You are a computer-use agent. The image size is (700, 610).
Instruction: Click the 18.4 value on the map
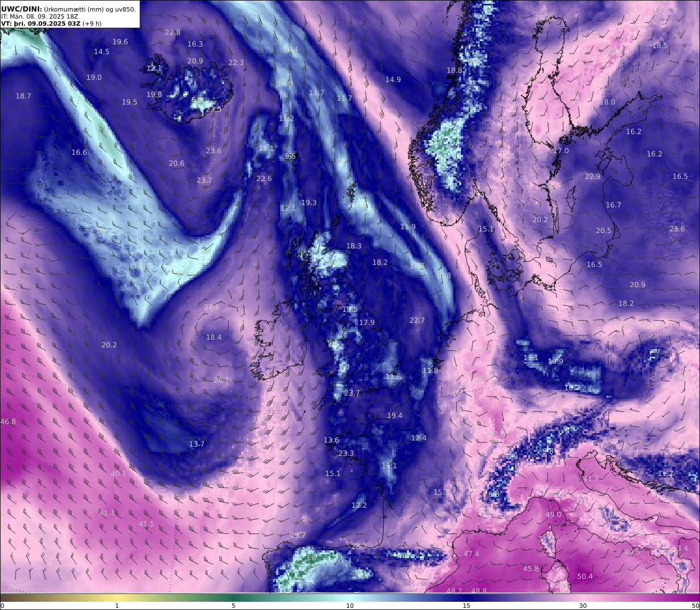click(214, 337)
